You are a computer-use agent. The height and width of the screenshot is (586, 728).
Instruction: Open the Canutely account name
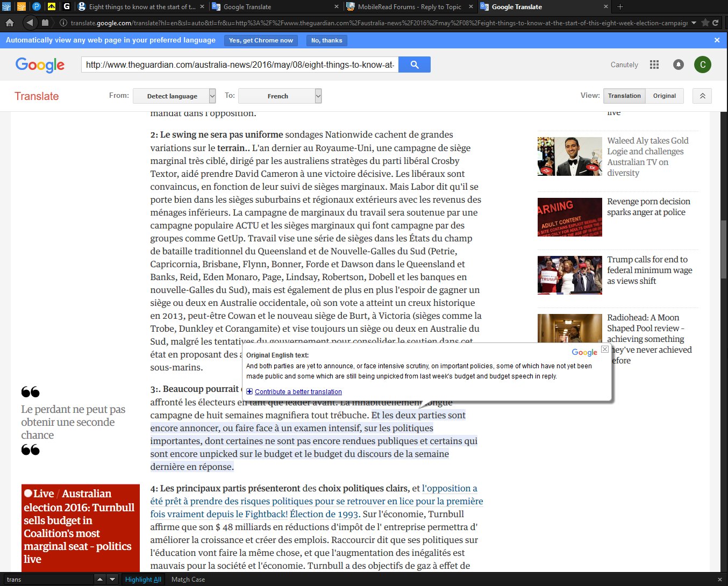click(x=624, y=65)
